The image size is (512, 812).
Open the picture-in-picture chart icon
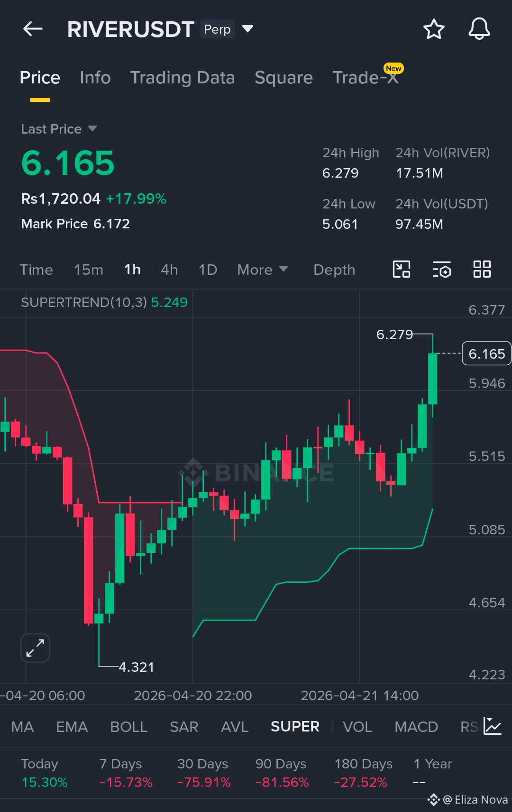coord(402,269)
